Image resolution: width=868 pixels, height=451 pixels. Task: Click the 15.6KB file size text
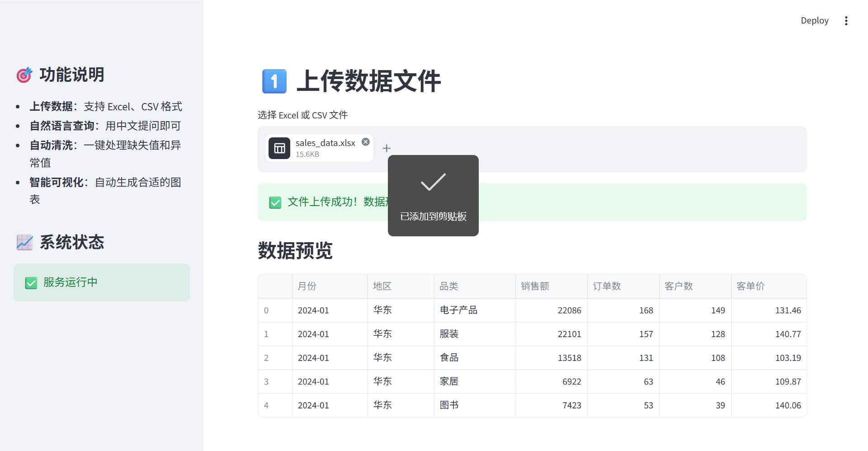point(307,155)
